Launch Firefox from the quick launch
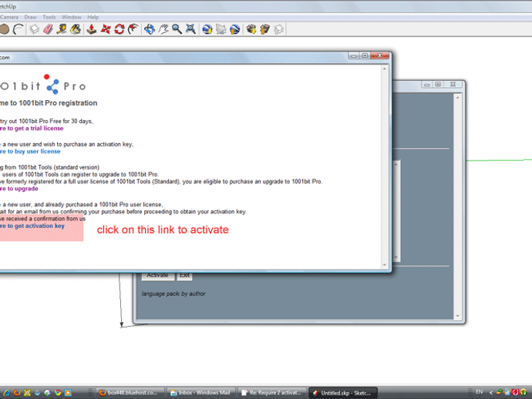This screenshot has height=399, width=532. [17, 393]
